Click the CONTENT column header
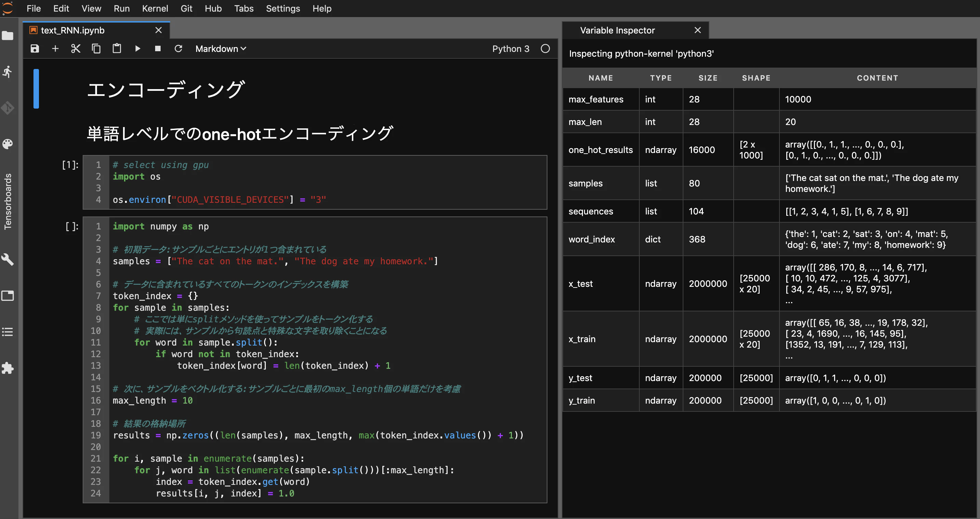Image resolution: width=980 pixels, height=519 pixels. tap(877, 78)
